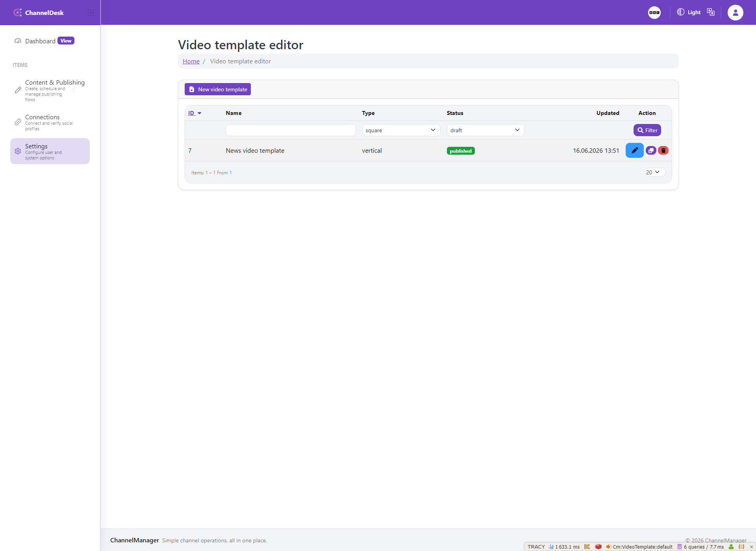Create a New video template
The height and width of the screenshot is (551, 756).
point(218,89)
